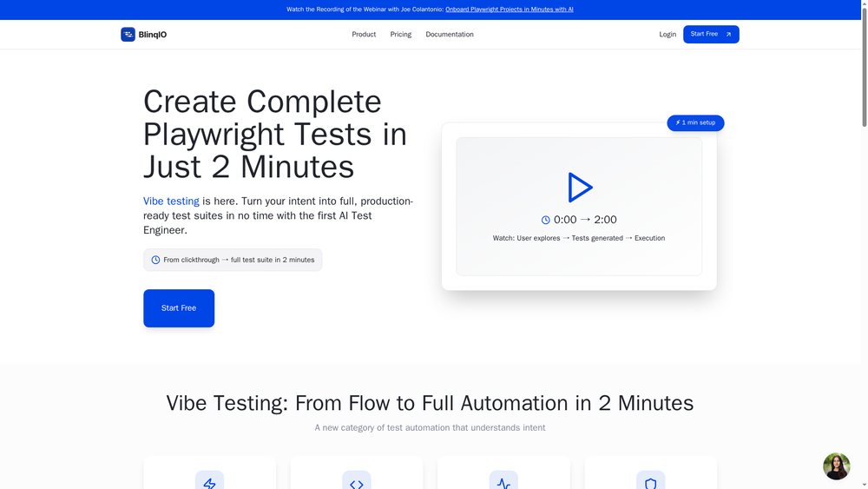Click the BlinqIO logo icon

(x=128, y=35)
